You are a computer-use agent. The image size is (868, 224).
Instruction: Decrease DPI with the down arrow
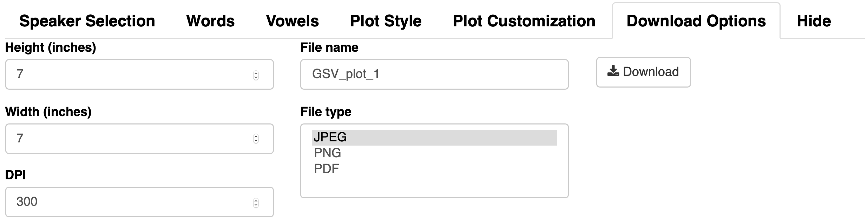pos(256,205)
